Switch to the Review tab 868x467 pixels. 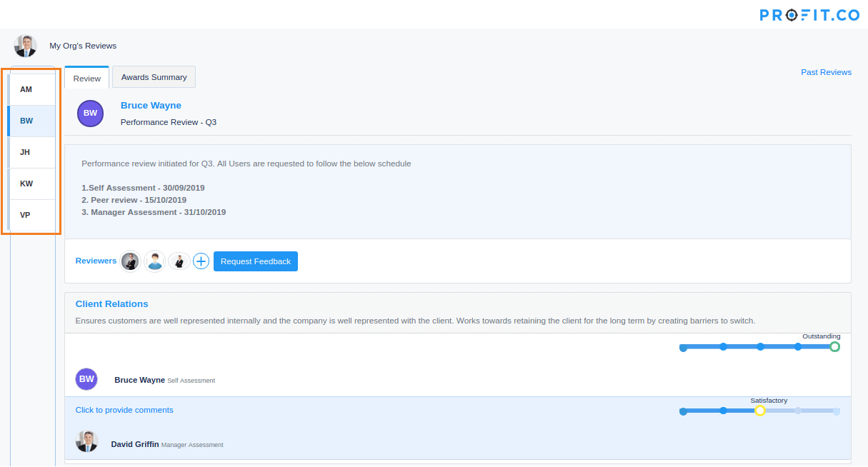click(x=87, y=79)
